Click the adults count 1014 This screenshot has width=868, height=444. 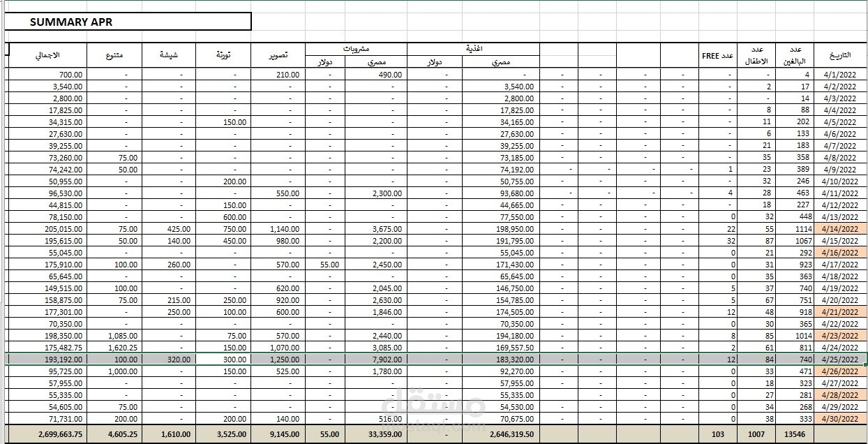click(794, 335)
